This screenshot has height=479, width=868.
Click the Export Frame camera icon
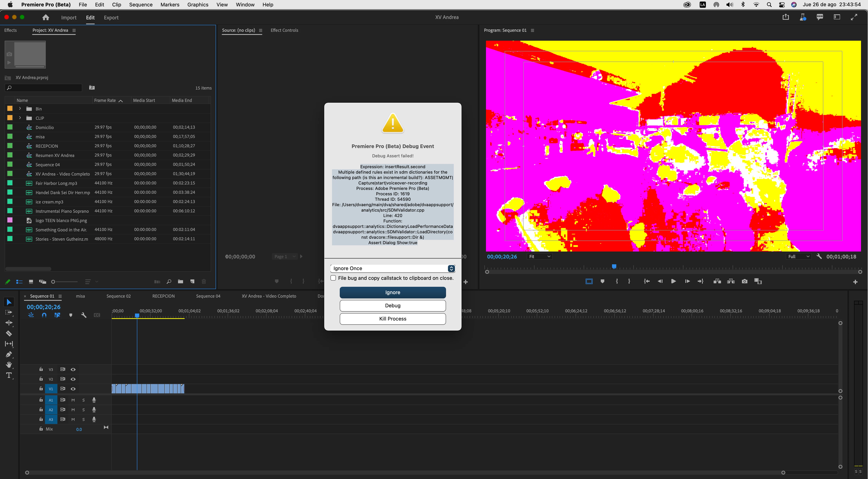(745, 281)
